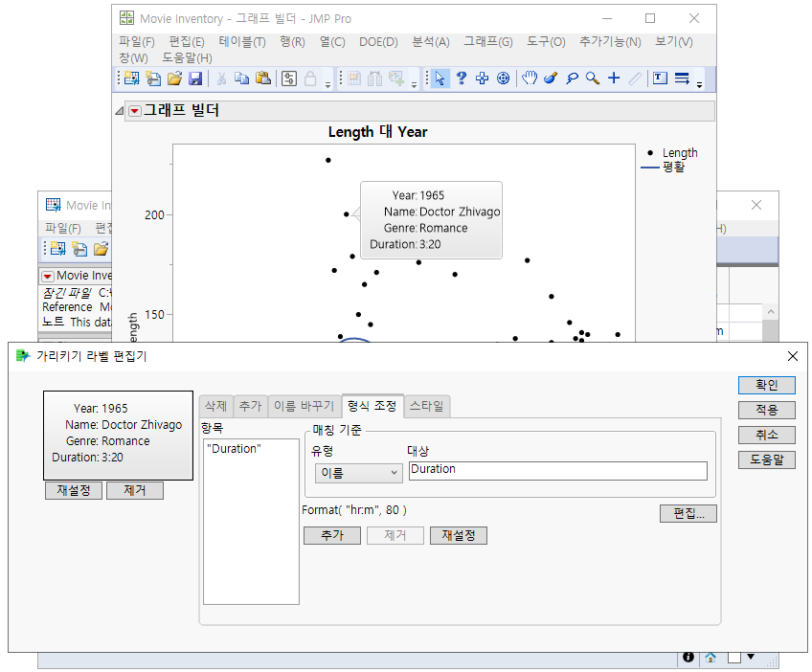Click the home icon in bottom status bar
Image resolution: width=812 pixels, height=672 pixels.
tap(710, 658)
